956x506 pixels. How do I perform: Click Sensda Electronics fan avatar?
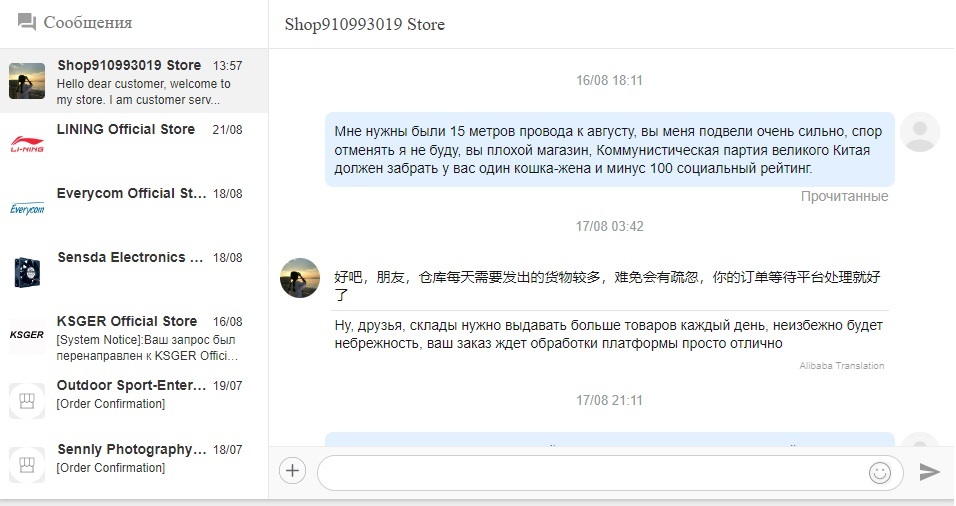[27, 273]
